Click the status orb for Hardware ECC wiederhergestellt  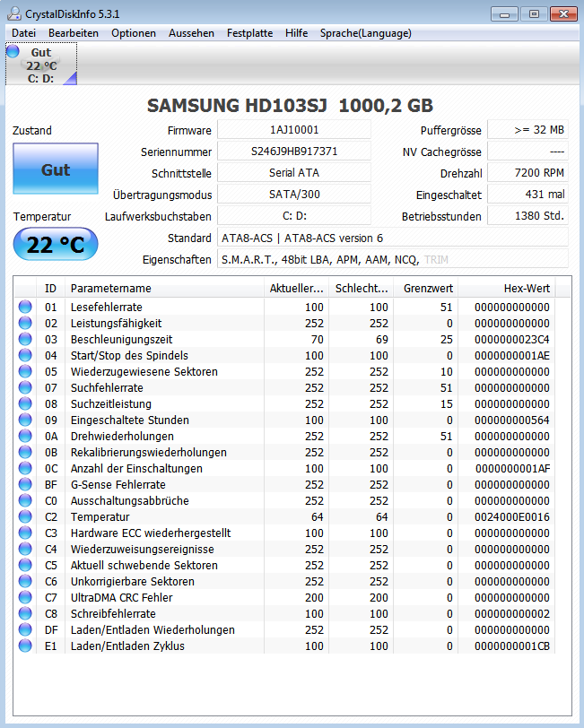[25, 533]
